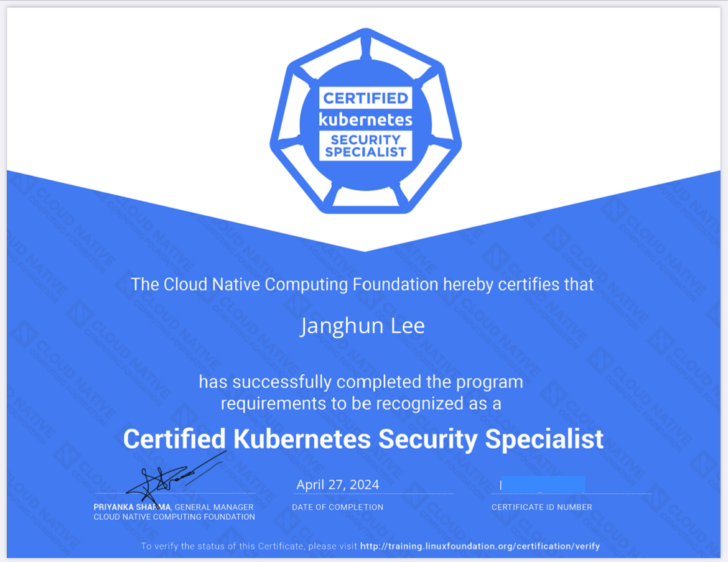
Task: Click the Certified Kubernetes Security Specialist badge logo
Action: coord(365,121)
